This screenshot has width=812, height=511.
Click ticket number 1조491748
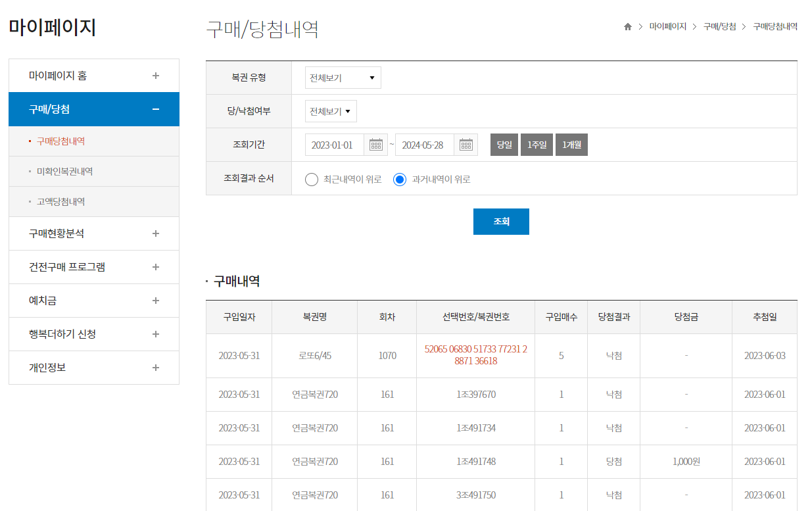click(x=476, y=462)
